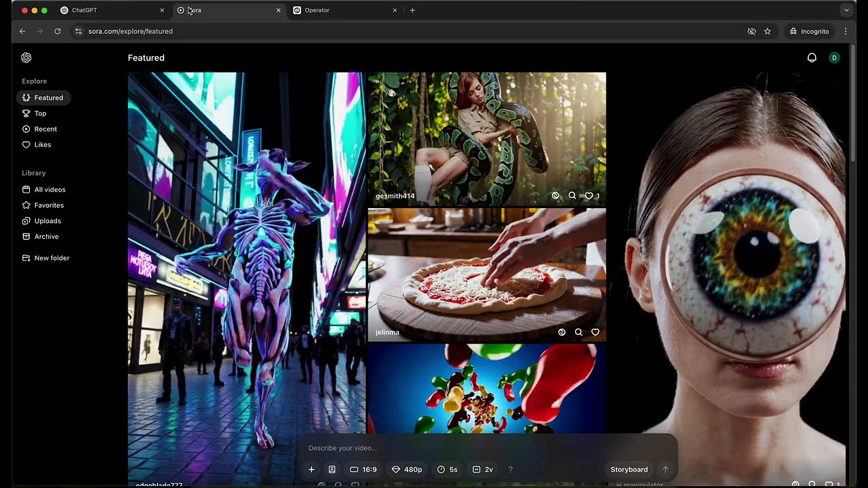The height and width of the screenshot is (488, 868).
Task: Click the help question mark icon
Action: pyautogui.click(x=510, y=469)
